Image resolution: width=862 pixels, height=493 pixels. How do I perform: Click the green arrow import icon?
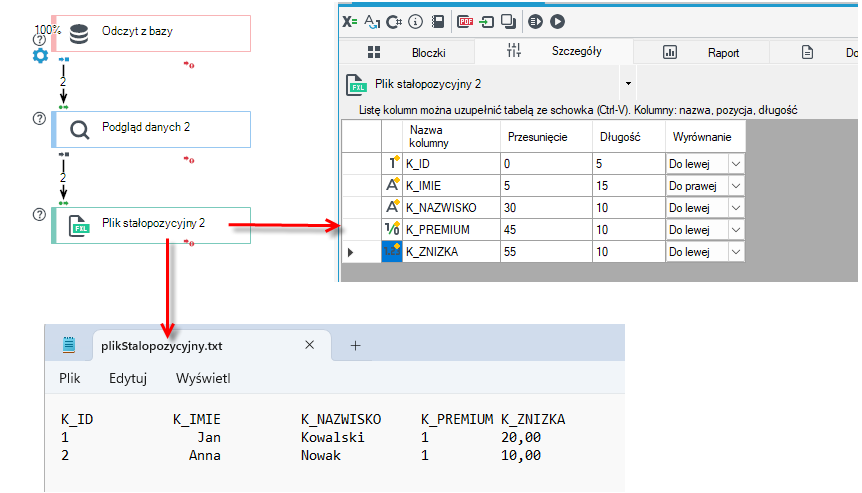487,21
